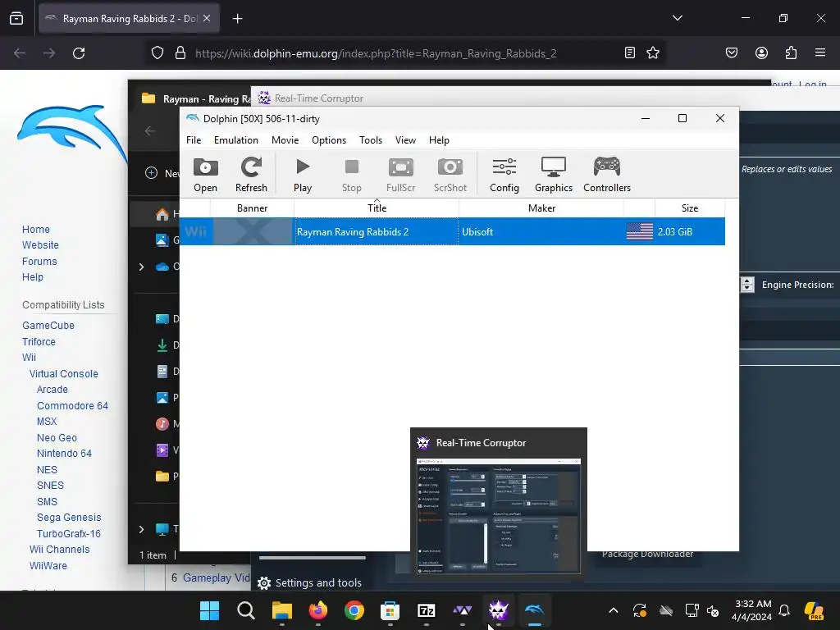Click the Banner column header

click(252, 208)
